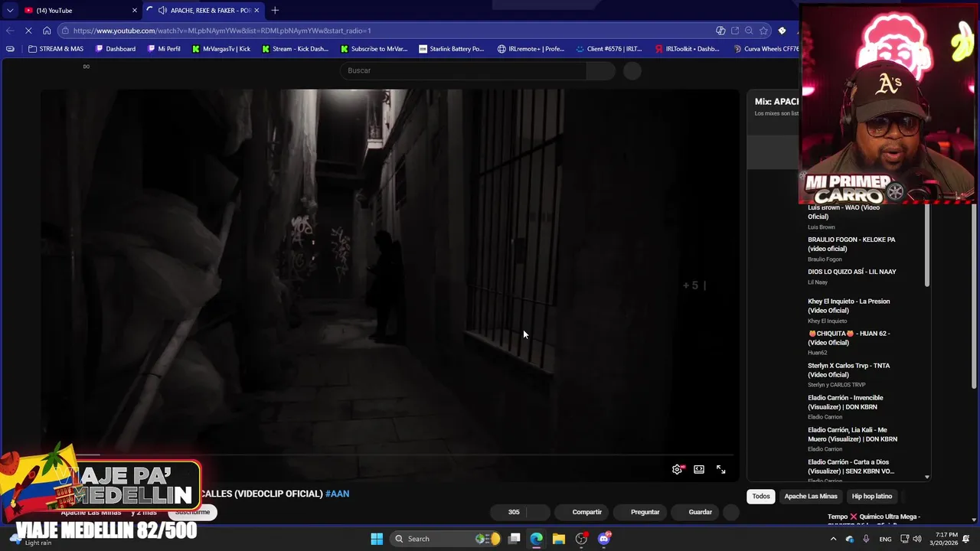
Task: Play Luis Brown - WAO video
Action: click(844, 212)
